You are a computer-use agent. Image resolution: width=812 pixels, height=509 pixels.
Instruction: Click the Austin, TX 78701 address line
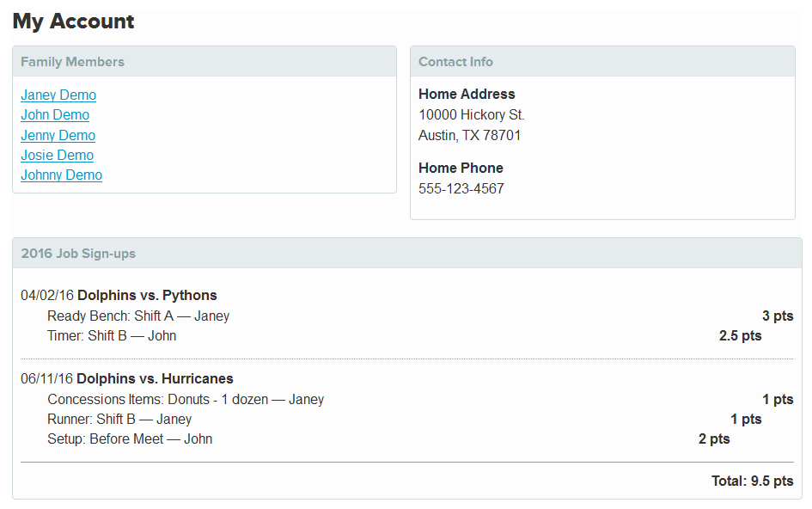click(x=470, y=135)
